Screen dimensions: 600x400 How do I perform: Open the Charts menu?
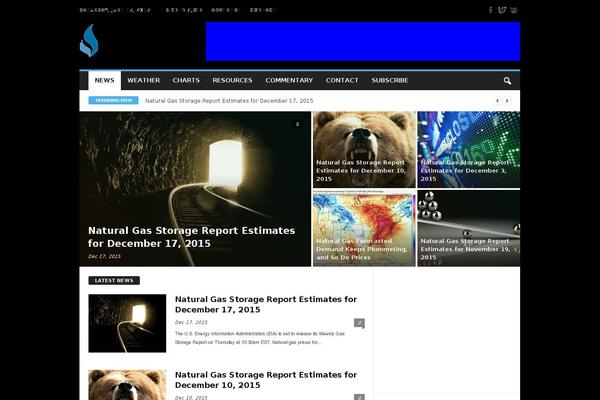pyautogui.click(x=186, y=80)
